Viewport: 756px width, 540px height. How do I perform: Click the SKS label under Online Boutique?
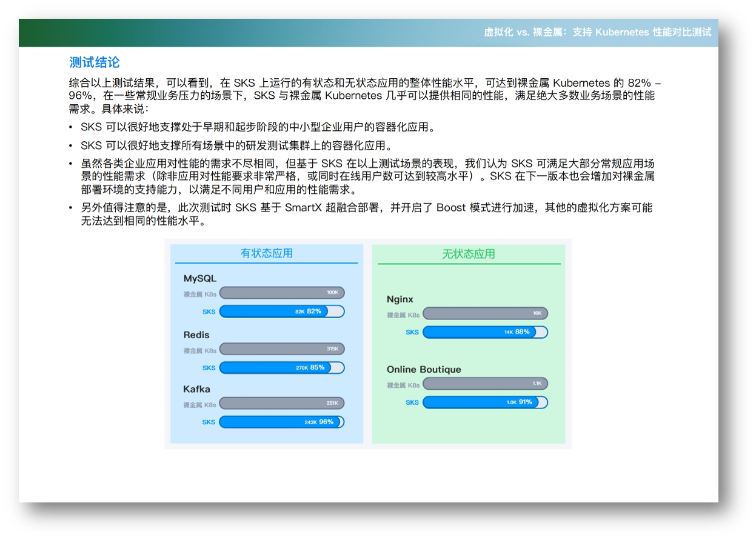(412, 402)
